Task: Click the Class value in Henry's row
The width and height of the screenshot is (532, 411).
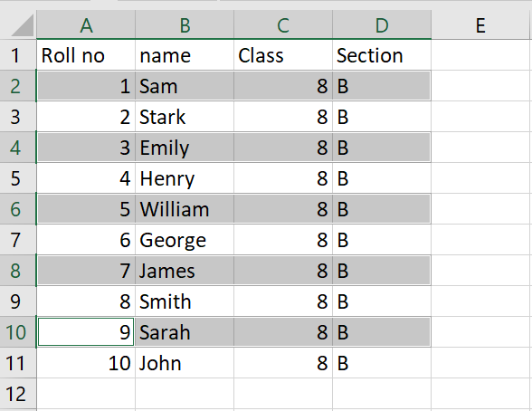Action: coord(283,178)
